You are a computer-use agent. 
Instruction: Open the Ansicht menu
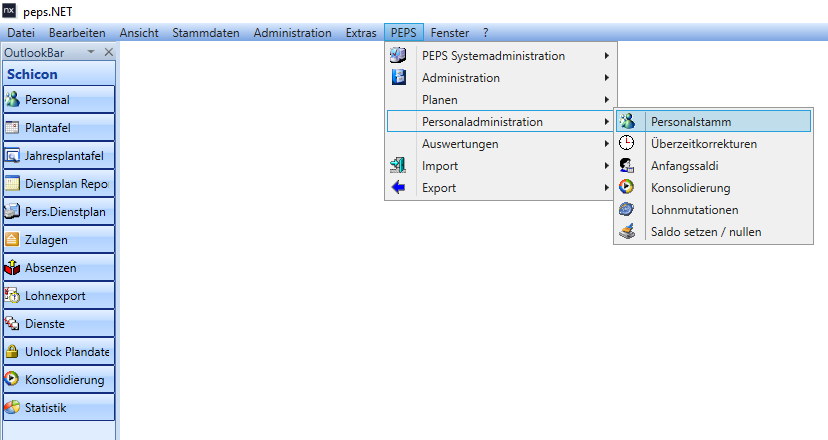pos(139,33)
